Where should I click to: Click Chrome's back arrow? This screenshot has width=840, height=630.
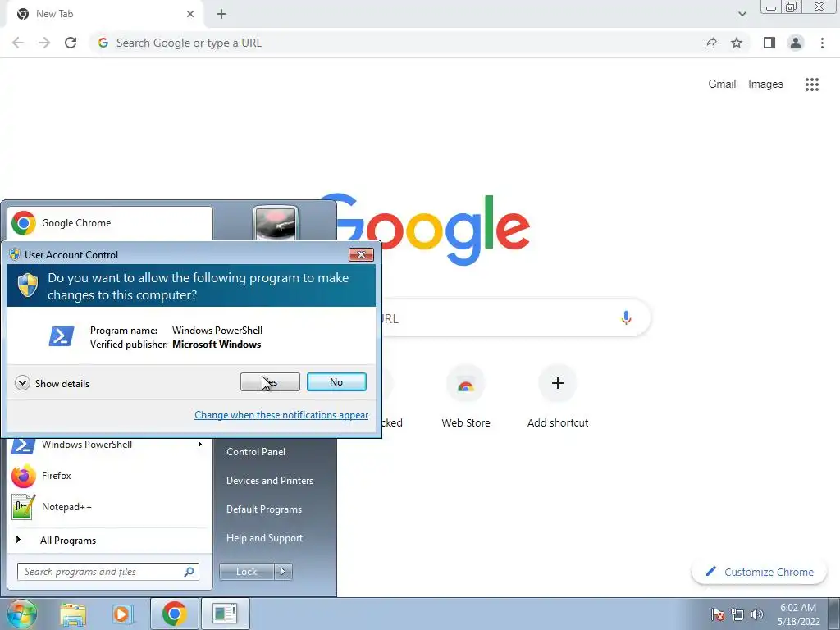click(x=18, y=43)
